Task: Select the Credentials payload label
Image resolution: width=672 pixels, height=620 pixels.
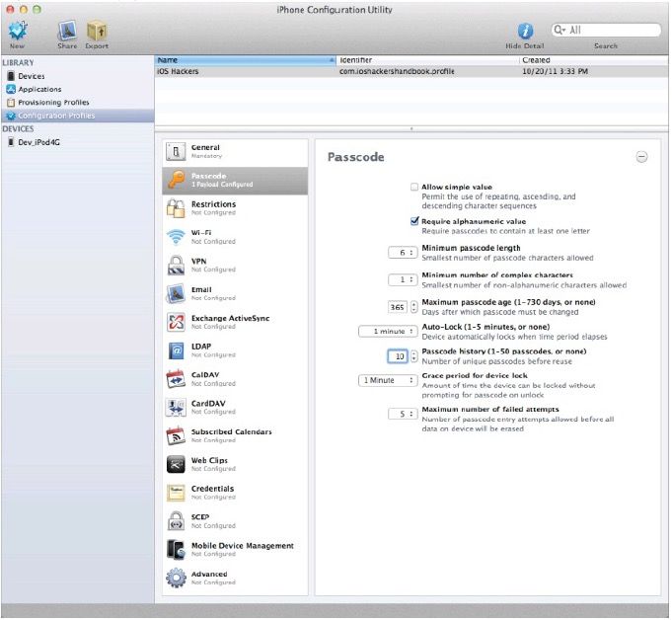Action: click(212, 489)
